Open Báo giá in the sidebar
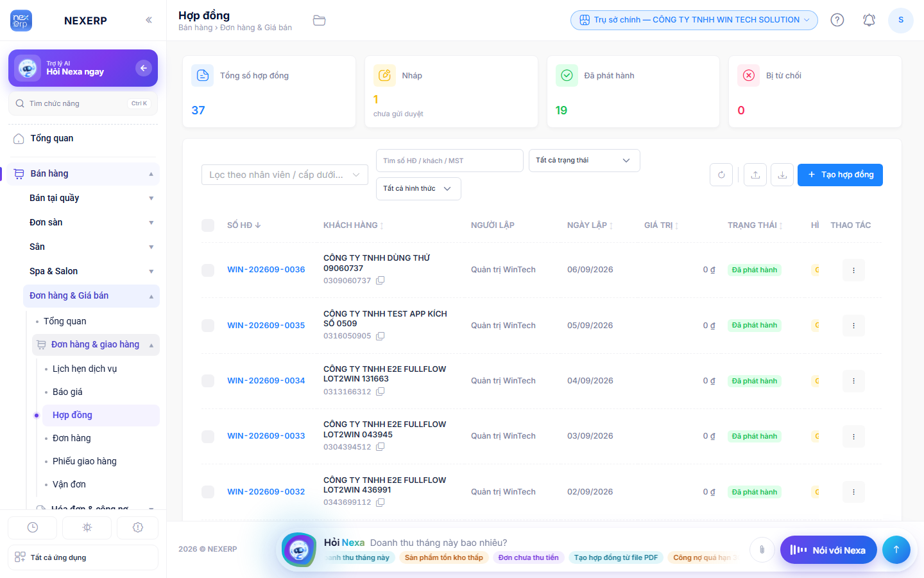The image size is (924, 578). [x=101, y=392]
